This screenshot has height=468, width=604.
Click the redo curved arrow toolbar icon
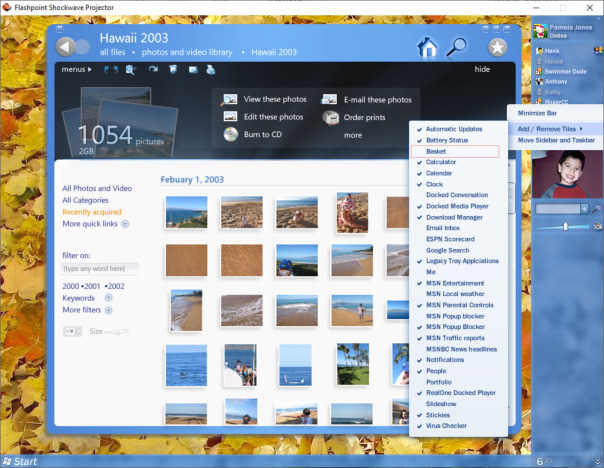(153, 69)
